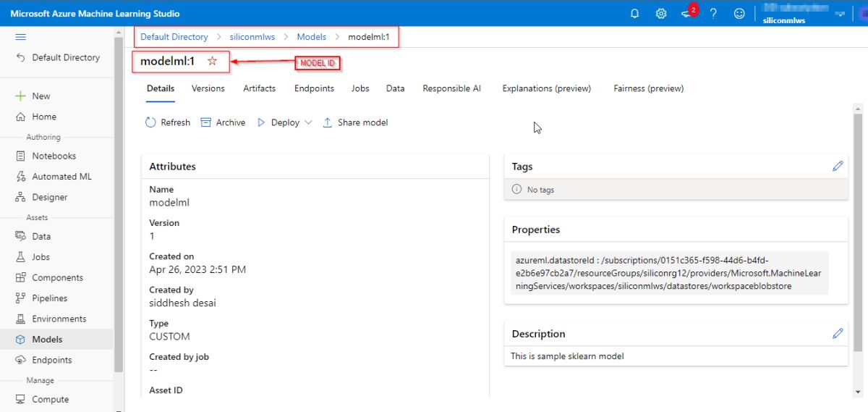
Task: Click the scrollbar down arrow at bottom right
Action: [858, 392]
